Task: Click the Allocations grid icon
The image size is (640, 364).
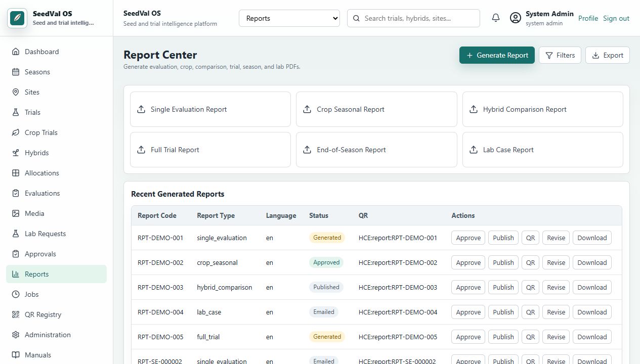Action: tap(16, 173)
